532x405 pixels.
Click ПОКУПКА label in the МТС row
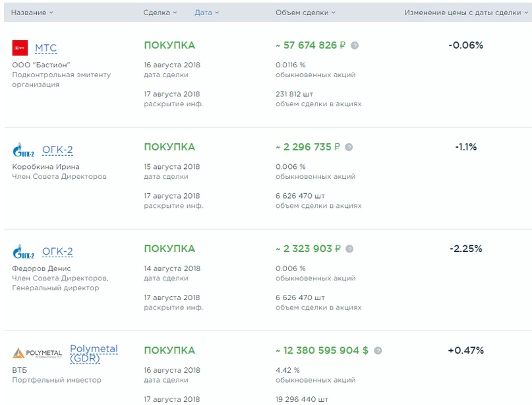pyautogui.click(x=169, y=46)
